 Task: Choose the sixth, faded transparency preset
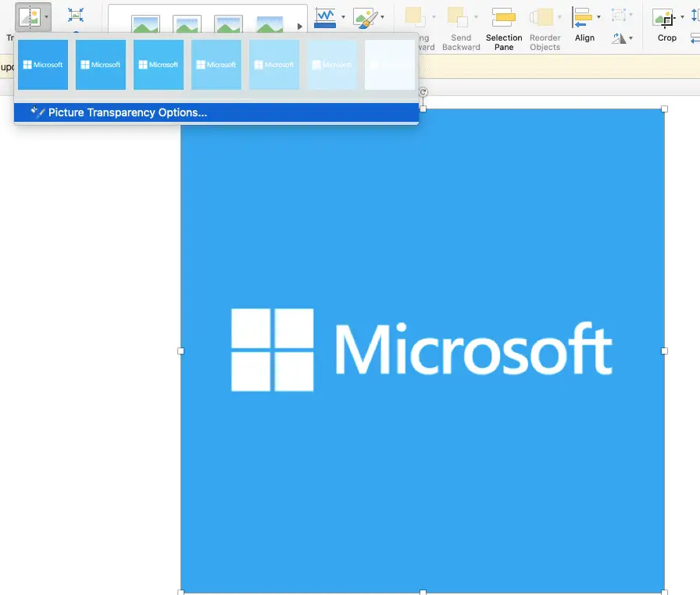[x=332, y=65]
